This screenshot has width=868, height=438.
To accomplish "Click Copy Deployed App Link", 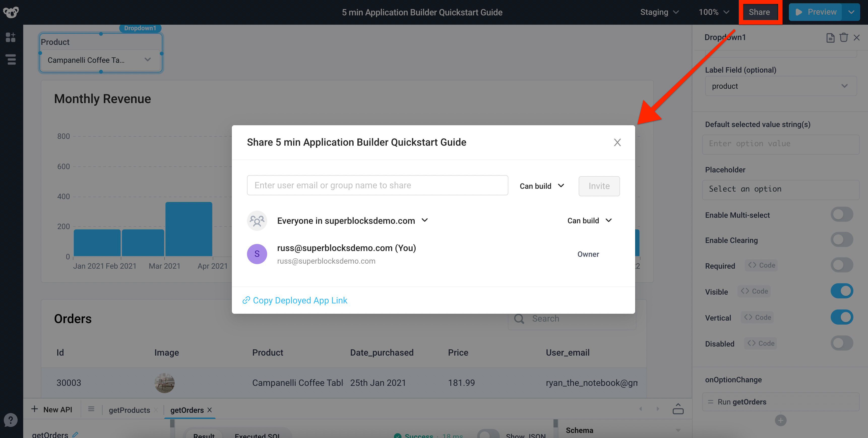I will point(295,300).
